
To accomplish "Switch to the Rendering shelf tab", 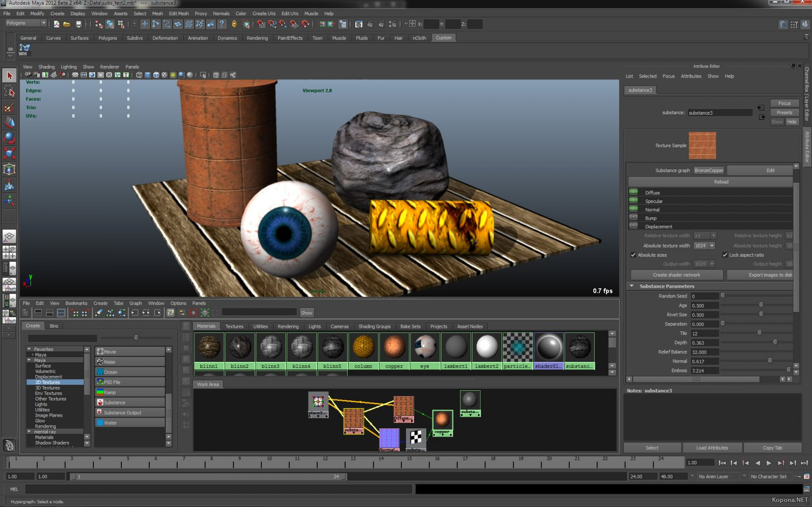I will pyautogui.click(x=257, y=38).
